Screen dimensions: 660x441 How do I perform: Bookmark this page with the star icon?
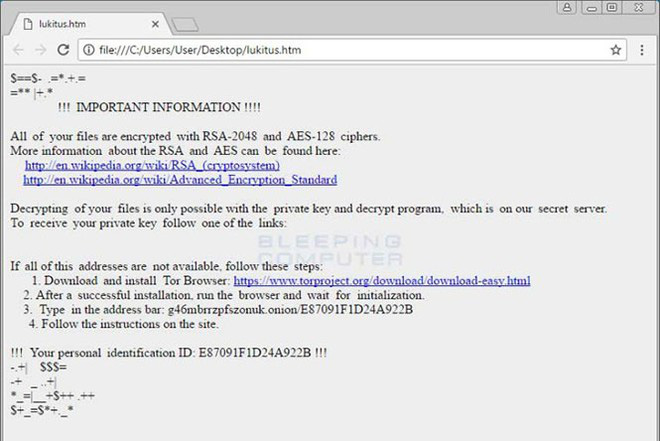coord(616,49)
